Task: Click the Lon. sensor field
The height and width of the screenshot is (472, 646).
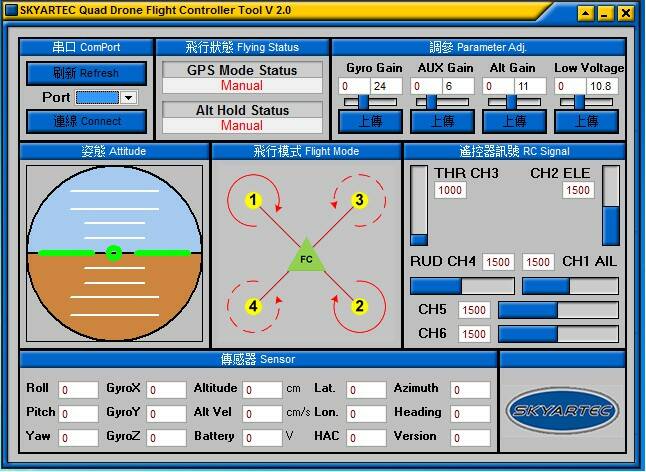Action: click(x=366, y=414)
